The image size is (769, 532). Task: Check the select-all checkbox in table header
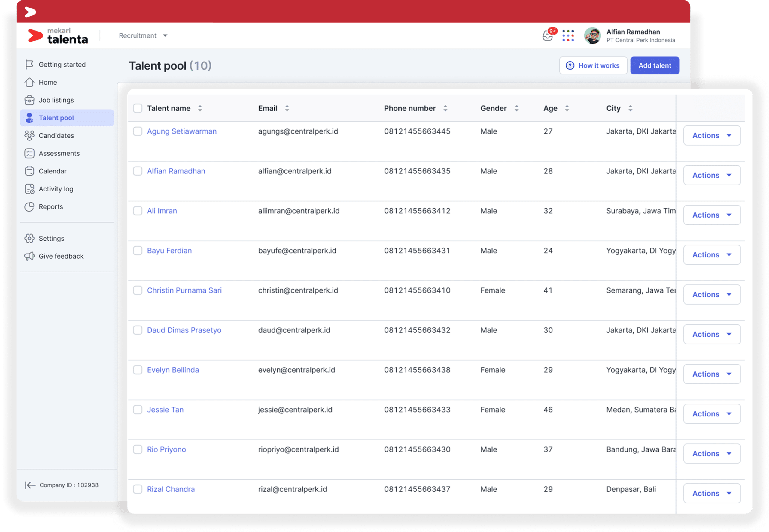click(138, 108)
